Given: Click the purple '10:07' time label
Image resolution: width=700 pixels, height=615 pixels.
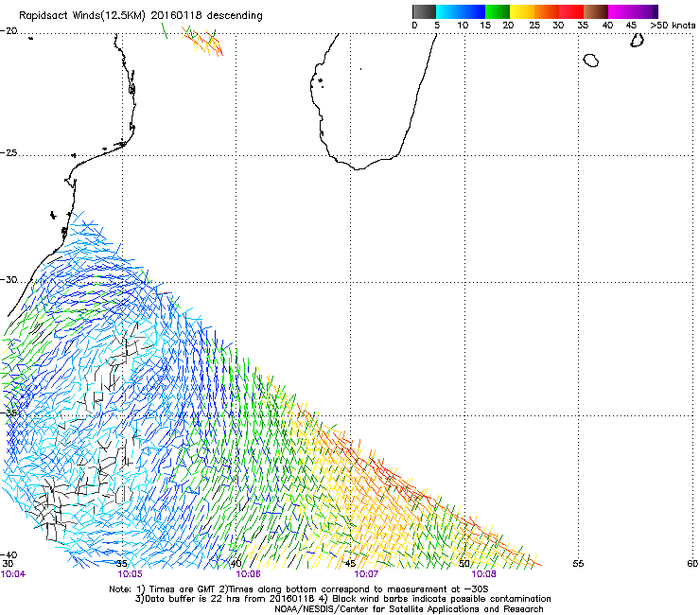Looking at the screenshot, I should coord(366,574).
